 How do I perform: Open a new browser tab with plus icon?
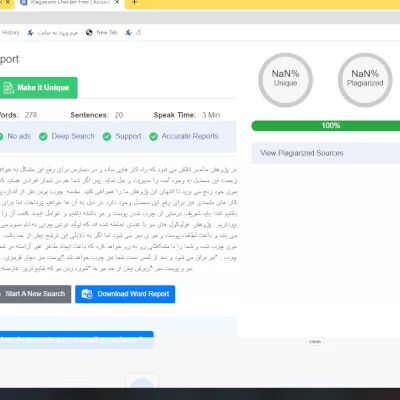pyautogui.click(x=134, y=3)
